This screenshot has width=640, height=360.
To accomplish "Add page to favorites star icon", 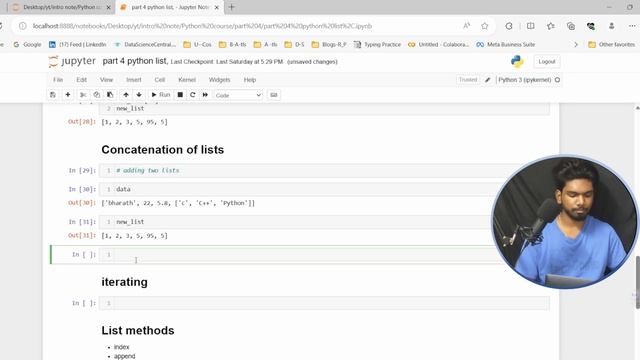I will (484, 26).
